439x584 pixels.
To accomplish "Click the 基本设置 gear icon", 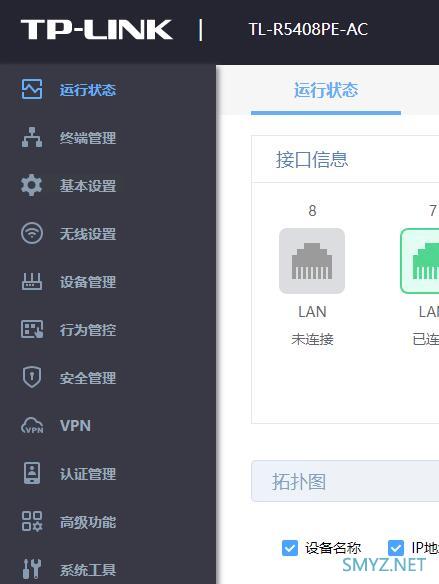I will (x=32, y=185).
